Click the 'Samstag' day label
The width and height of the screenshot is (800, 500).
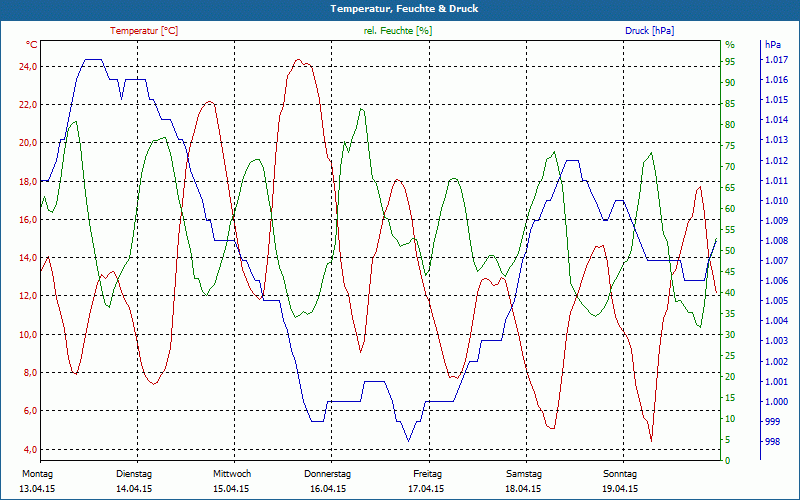click(524, 473)
